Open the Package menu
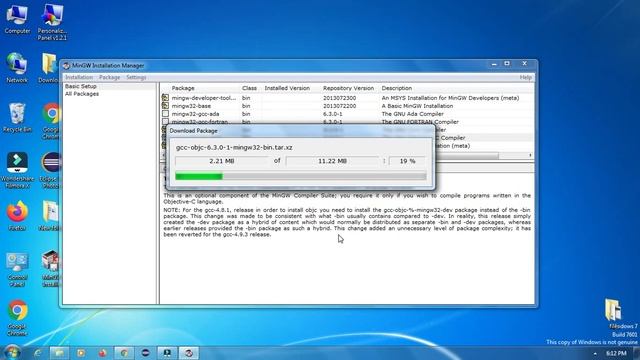This screenshot has height=360, width=640. pos(109,77)
